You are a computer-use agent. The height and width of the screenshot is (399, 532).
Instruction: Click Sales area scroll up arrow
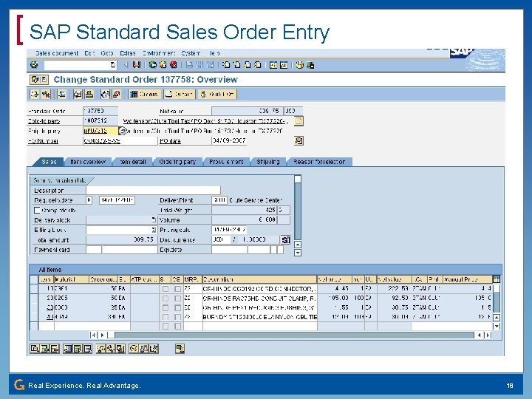(298, 245)
